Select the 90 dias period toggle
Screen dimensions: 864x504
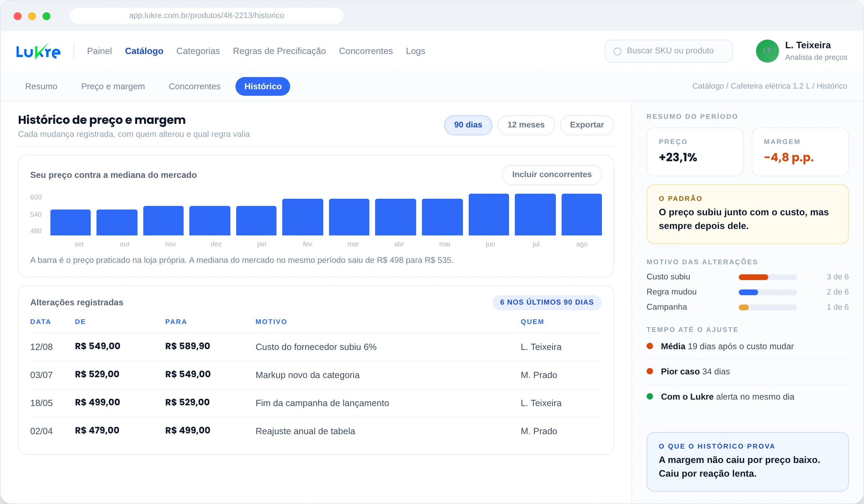pos(468,125)
